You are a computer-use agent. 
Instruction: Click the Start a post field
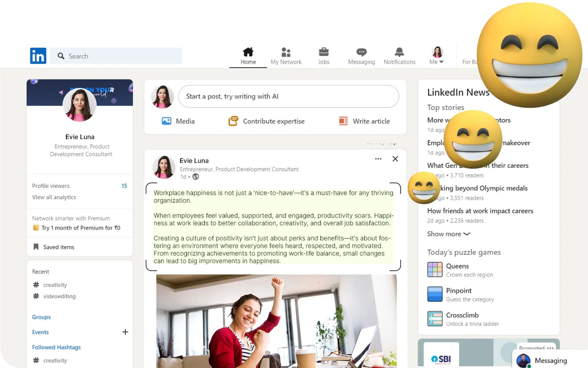[288, 96]
